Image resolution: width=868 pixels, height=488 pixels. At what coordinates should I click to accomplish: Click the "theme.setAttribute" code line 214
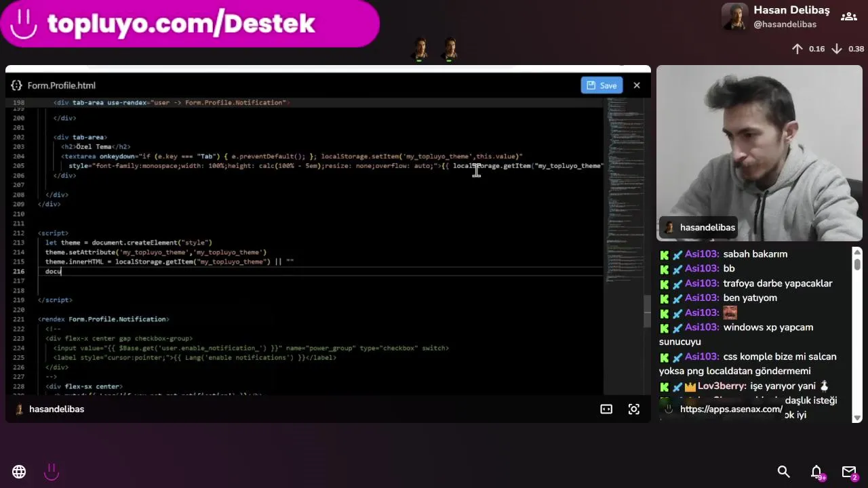click(x=156, y=252)
